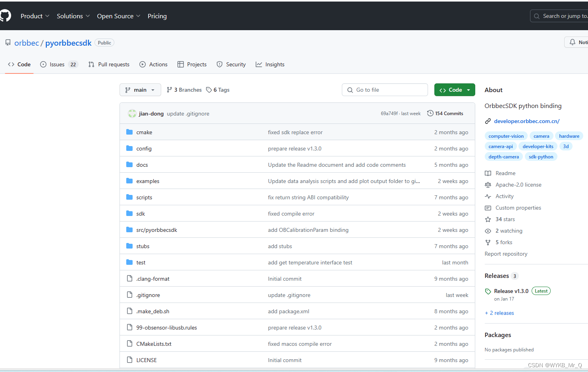Viewport: 588px width, 372px height.
Task: Open the green Code dropdown button
Action: coord(455,90)
